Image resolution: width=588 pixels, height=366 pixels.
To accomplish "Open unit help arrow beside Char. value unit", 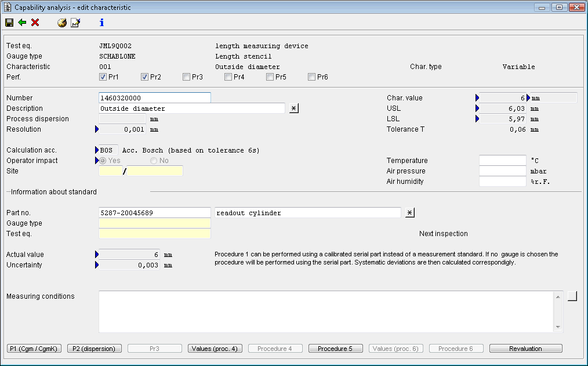I will coord(528,98).
